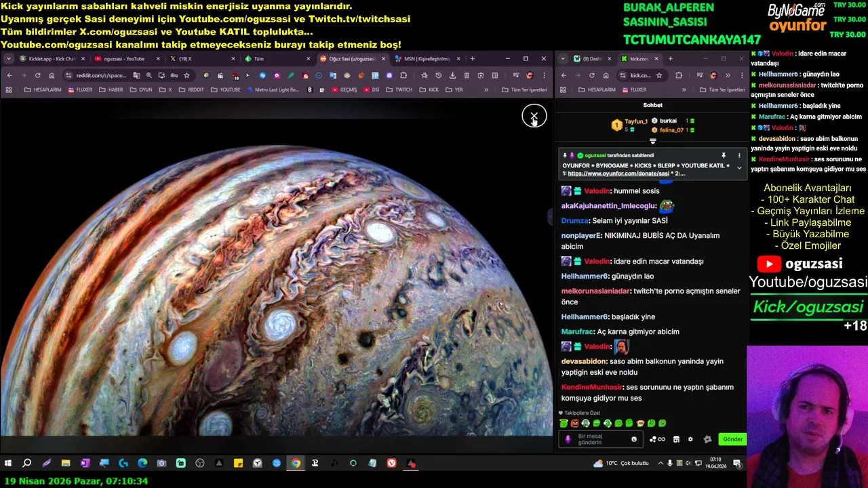Open the OYUN bookmark folder
Image resolution: width=868 pixels, height=488 pixels.
[141, 89]
